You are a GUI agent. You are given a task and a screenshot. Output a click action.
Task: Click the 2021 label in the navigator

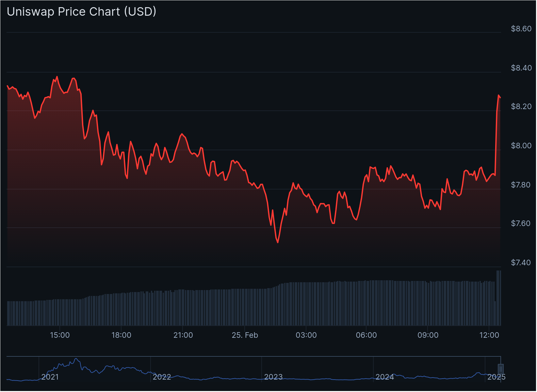click(x=50, y=377)
